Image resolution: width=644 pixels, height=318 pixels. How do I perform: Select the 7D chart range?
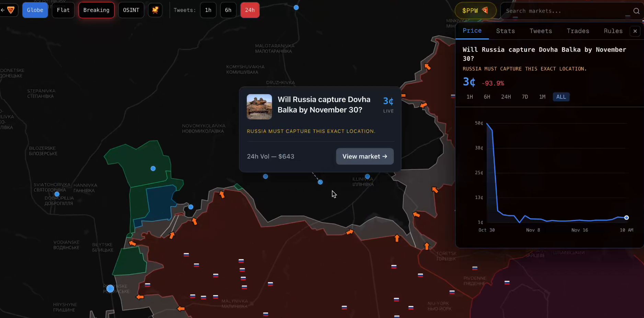coord(525,97)
